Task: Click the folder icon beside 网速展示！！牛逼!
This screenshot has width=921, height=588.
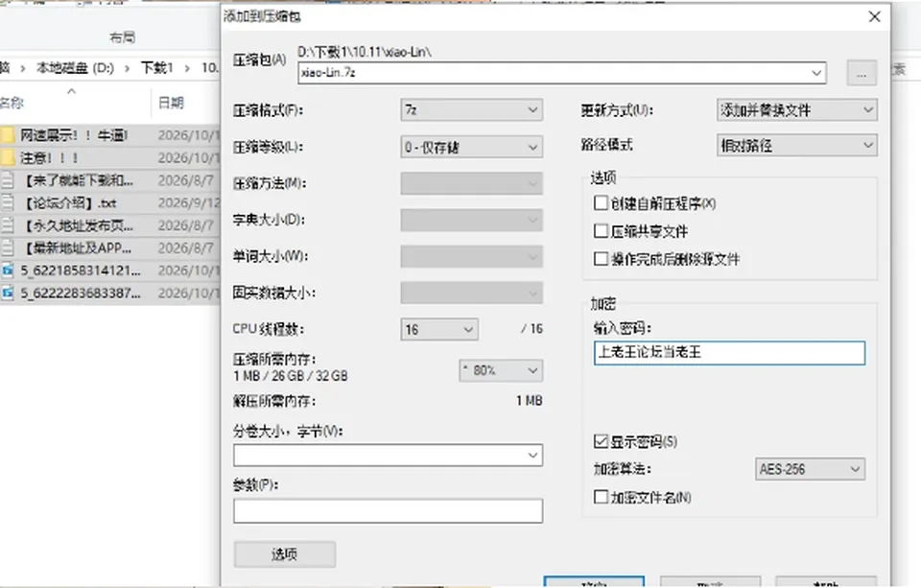Action: pyautogui.click(x=8, y=135)
